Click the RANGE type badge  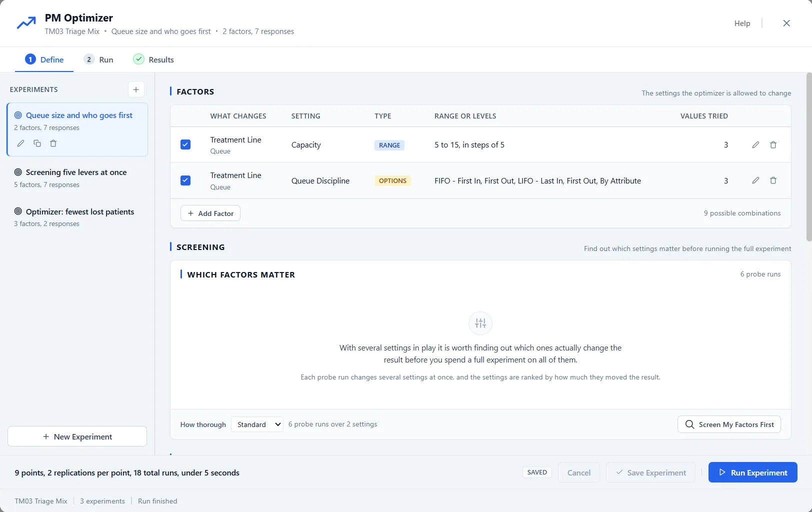pyautogui.click(x=389, y=145)
